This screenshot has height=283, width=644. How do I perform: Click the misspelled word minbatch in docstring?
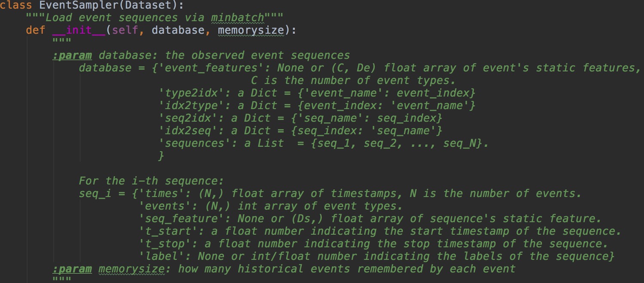237,18
